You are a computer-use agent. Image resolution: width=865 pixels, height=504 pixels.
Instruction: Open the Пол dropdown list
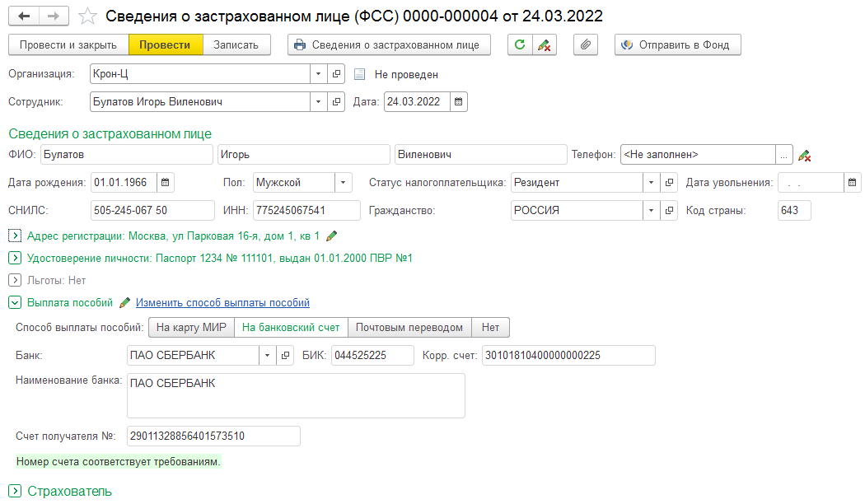343,183
